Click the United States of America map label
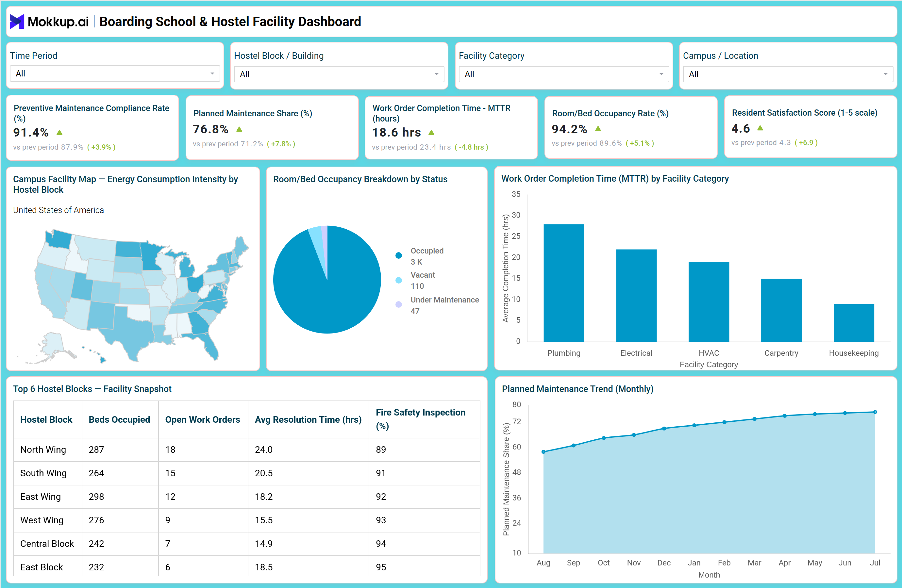Screen dimensions: 902x588 [x=58, y=210]
